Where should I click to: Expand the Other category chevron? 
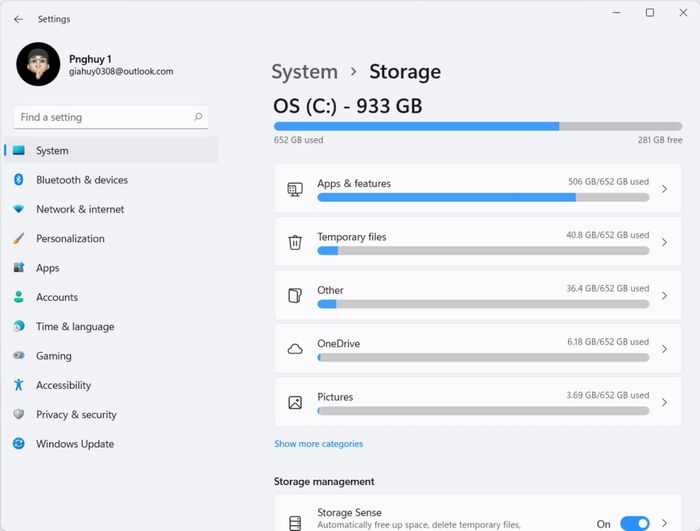pos(664,296)
